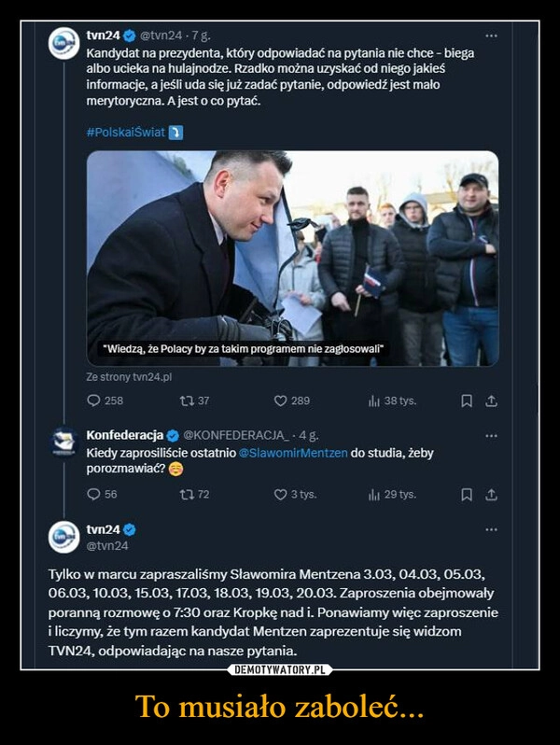Viewport: 560px width, 745px height.
Task: Open the Konfederacja profile name
Action: [124, 435]
